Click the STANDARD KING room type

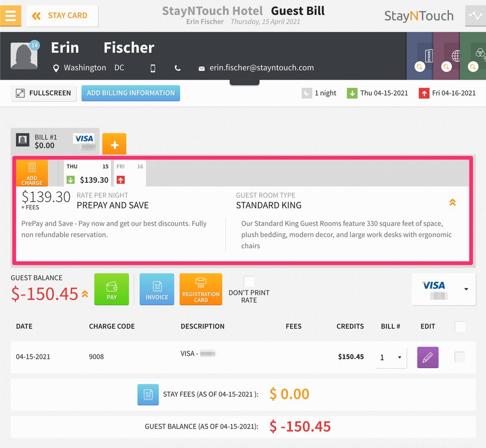click(269, 205)
